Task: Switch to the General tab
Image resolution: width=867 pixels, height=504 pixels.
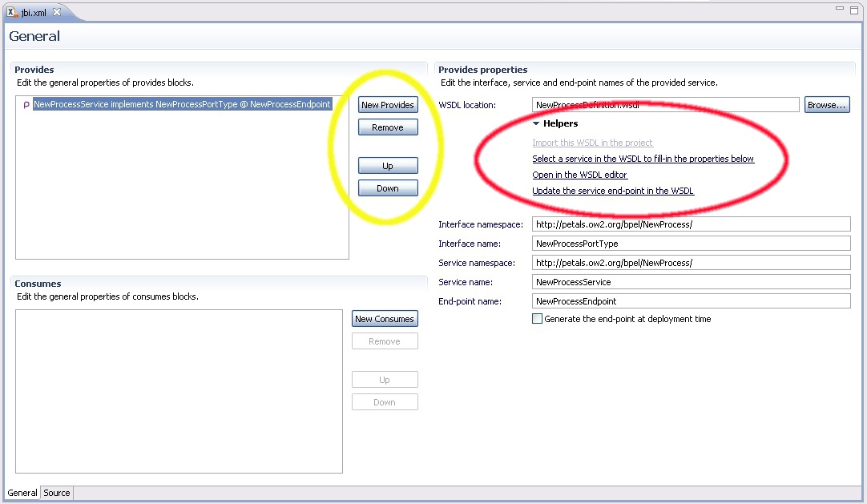Action: 22,493
